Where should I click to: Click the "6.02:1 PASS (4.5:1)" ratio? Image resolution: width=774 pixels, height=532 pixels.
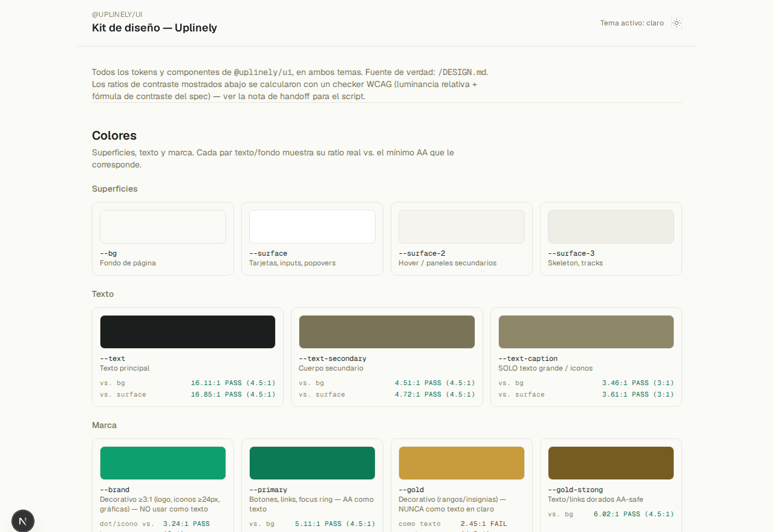[x=634, y=514]
